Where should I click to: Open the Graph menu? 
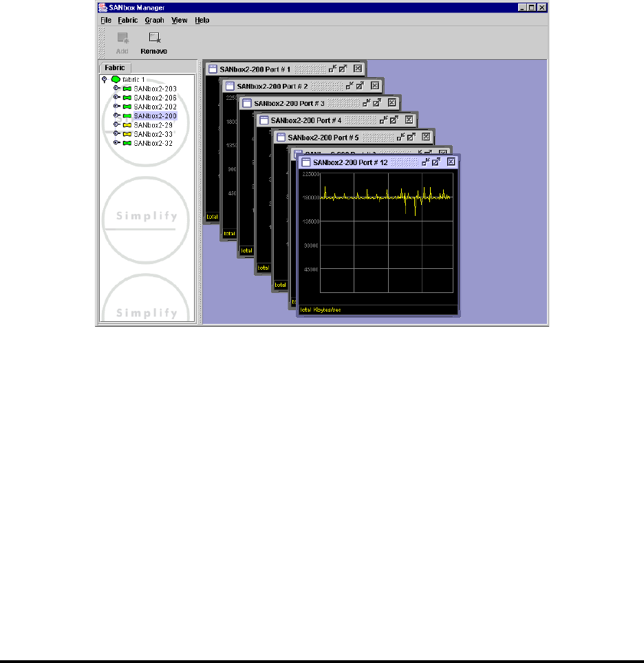click(154, 20)
